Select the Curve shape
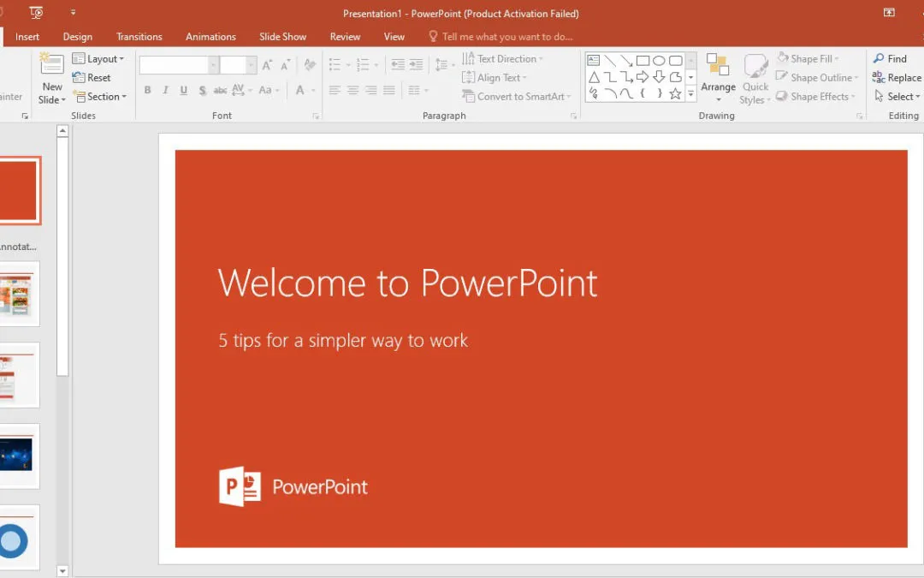The image size is (924, 578). point(626,93)
